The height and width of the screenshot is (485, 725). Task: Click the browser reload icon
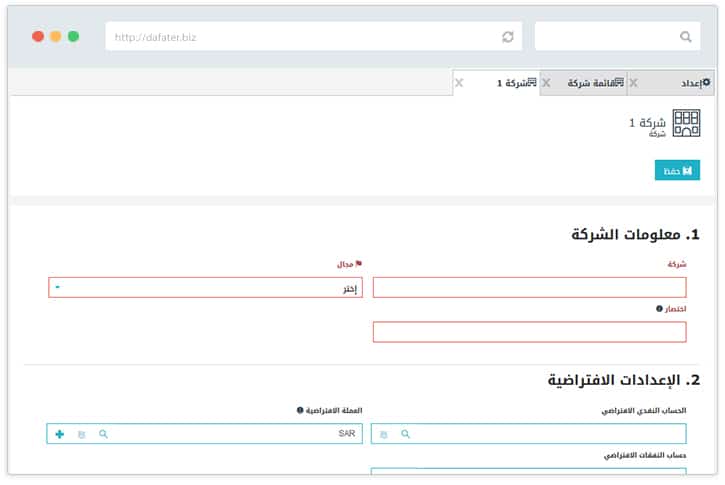tap(508, 36)
